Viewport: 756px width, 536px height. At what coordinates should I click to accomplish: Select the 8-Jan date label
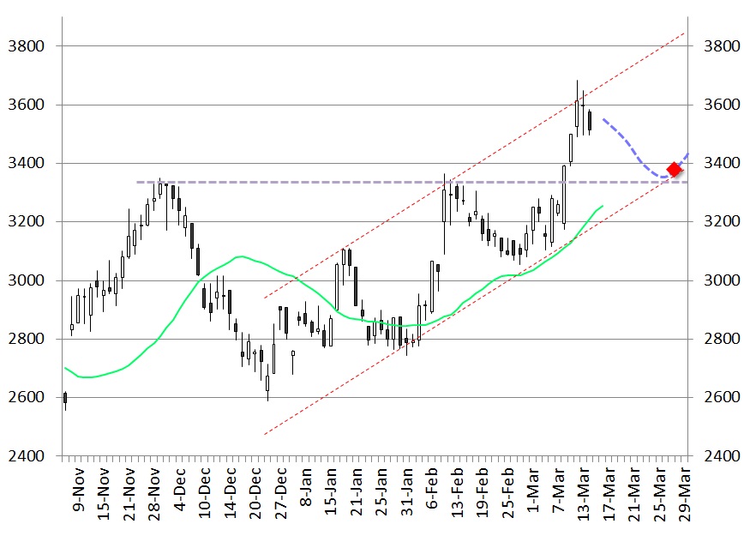tap(306, 487)
